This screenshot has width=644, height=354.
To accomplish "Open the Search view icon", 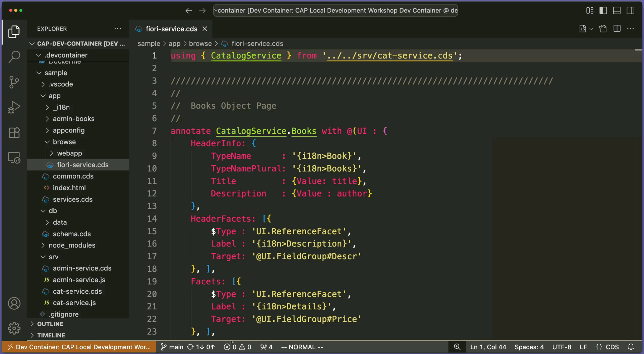I will tap(14, 57).
